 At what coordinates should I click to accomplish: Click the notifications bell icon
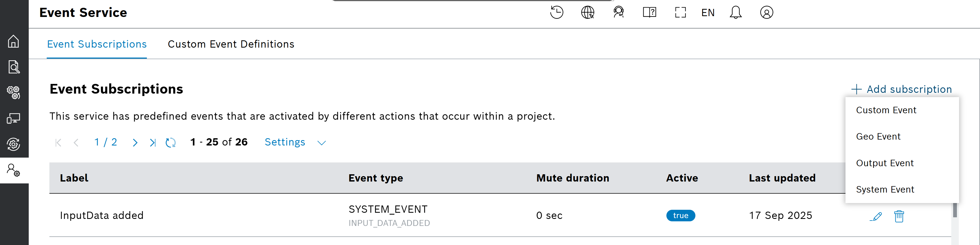click(735, 13)
